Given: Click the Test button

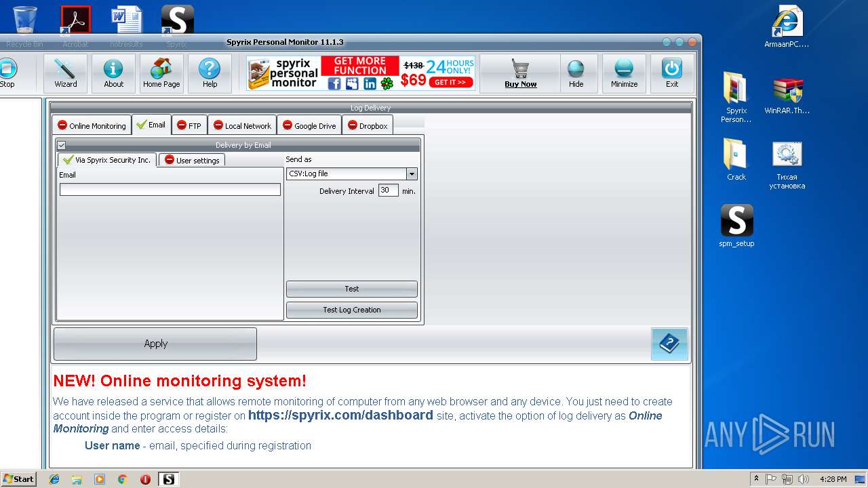Looking at the screenshot, I should [352, 289].
